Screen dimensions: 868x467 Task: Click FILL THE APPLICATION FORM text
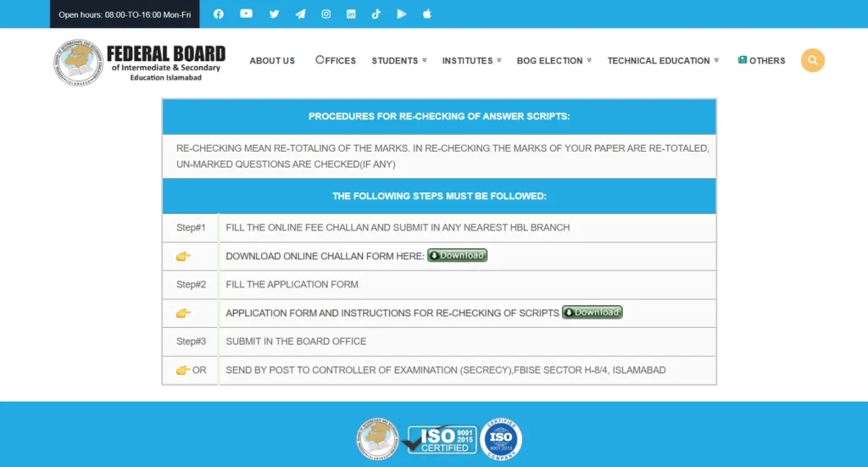click(x=292, y=285)
